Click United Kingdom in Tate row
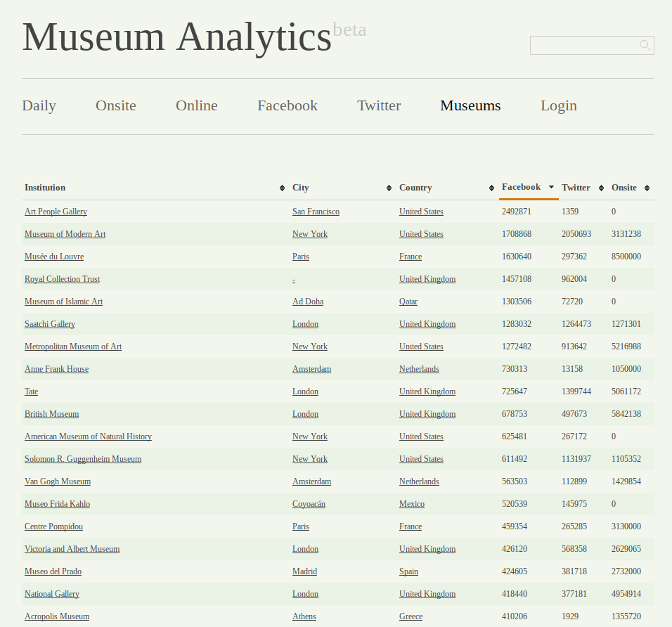The width and height of the screenshot is (672, 627). pos(427,392)
